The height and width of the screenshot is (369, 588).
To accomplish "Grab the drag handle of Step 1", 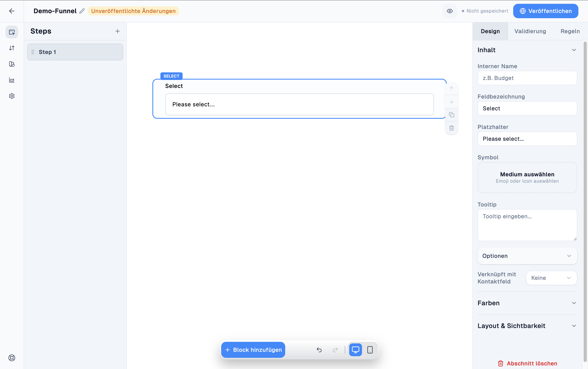I will [x=33, y=52].
